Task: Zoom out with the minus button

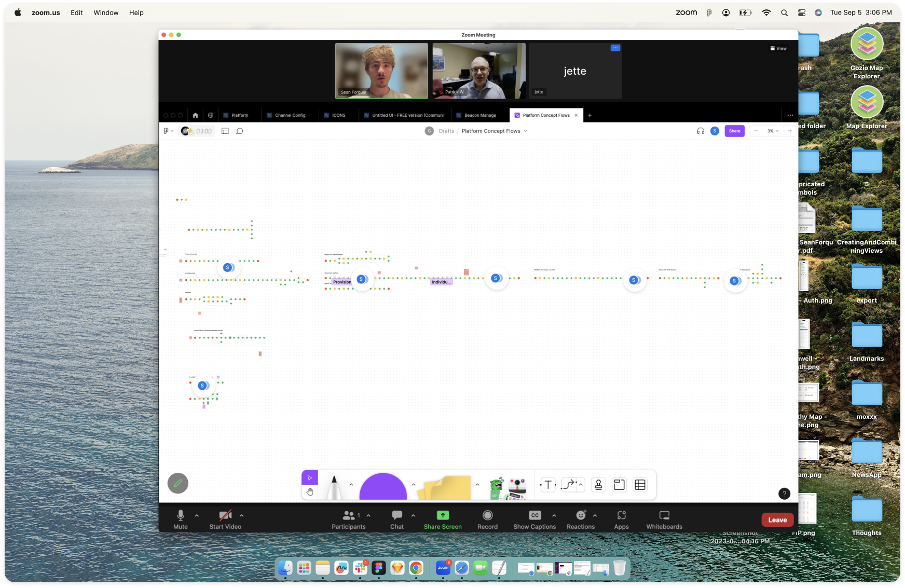Action: click(756, 131)
